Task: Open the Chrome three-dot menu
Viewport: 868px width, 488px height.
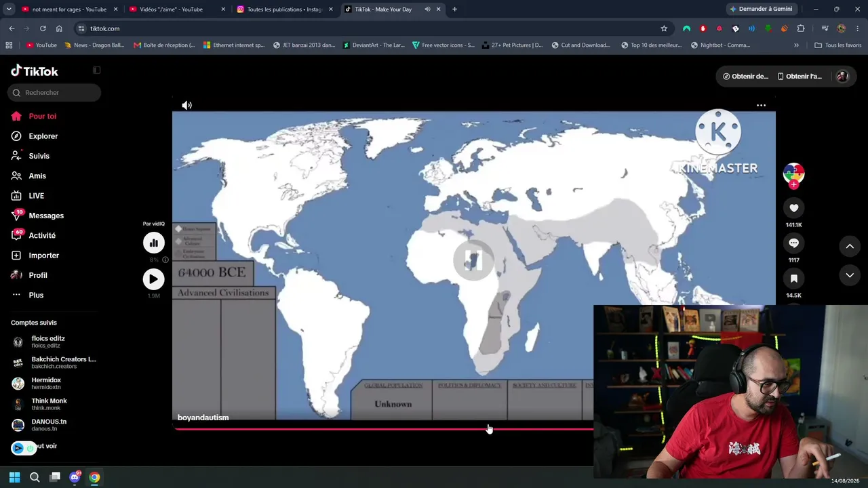Action: tap(857, 28)
